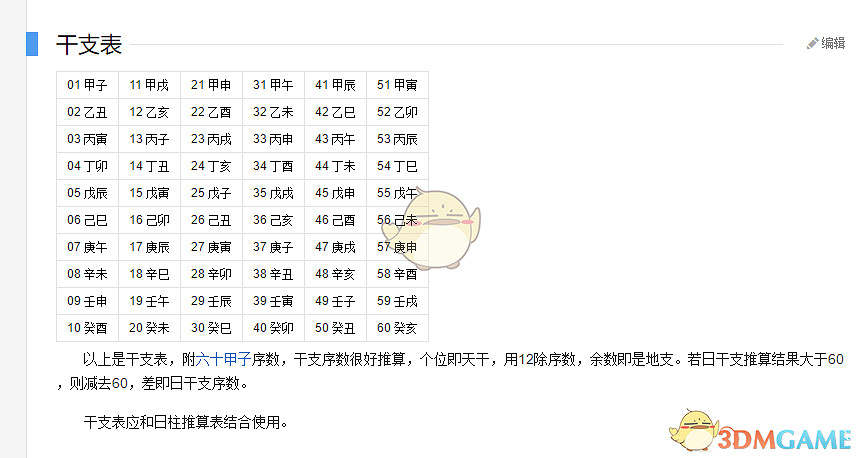Screen dimensions: 862x458
Task: Select table cell 51 甲寅
Action: 397,85
